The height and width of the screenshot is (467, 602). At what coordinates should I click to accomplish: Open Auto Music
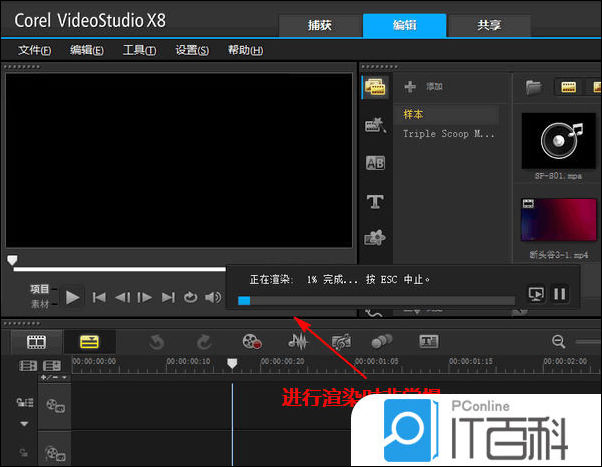pyautogui.click(x=341, y=341)
